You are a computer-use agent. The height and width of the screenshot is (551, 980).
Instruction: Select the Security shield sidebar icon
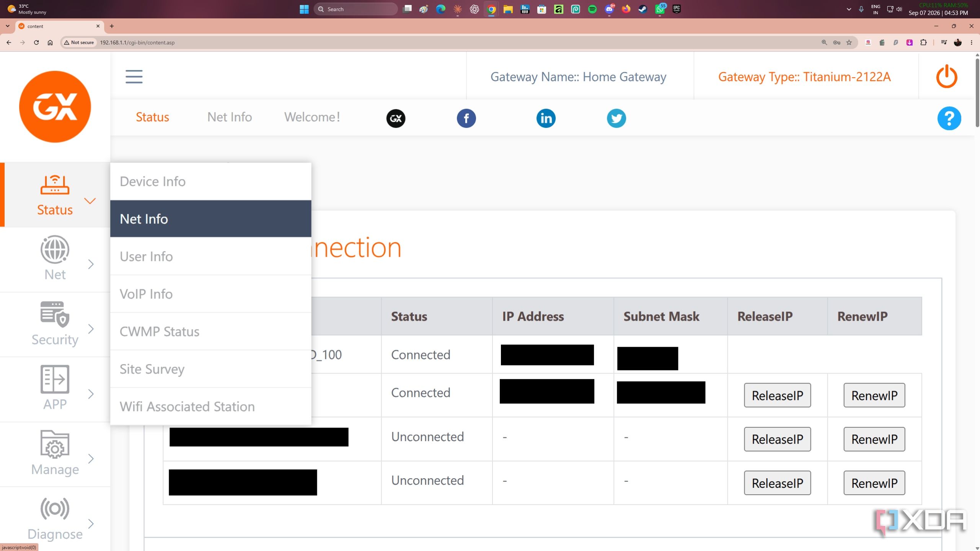(x=55, y=315)
